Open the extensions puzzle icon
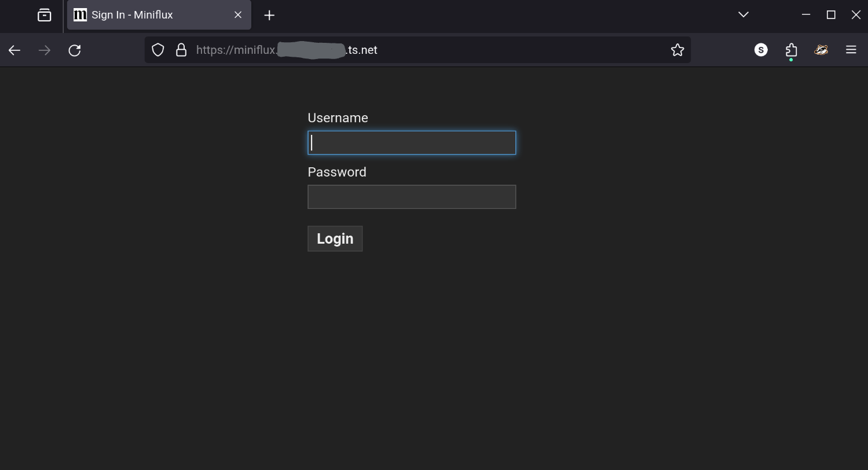Image resolution: width=868 pixels, height=470 pixels. [x=791, y=50]
